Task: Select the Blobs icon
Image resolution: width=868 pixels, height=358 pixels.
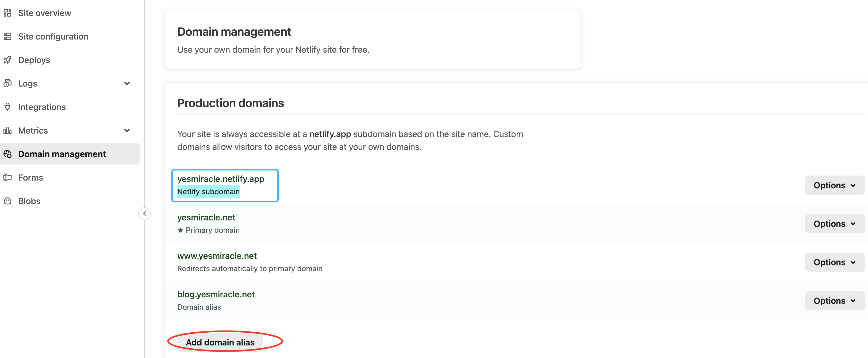Action: (8, 201)
